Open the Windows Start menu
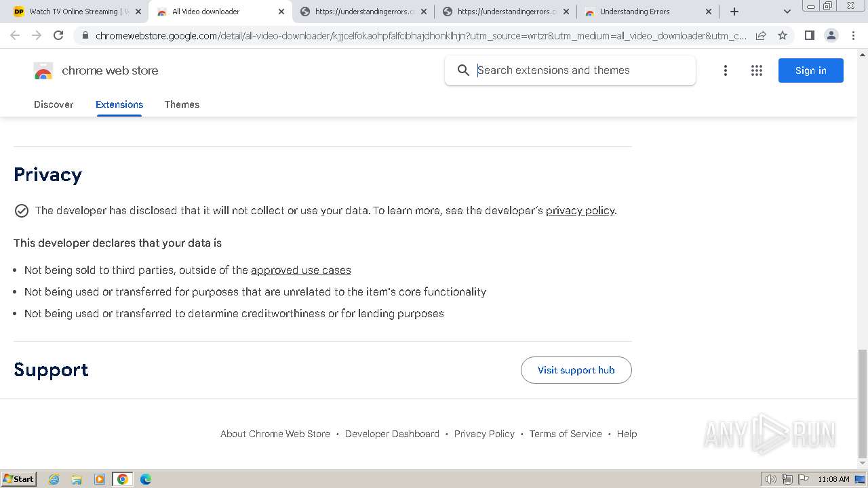Screen dimensions: 868x488 [19, 479]
